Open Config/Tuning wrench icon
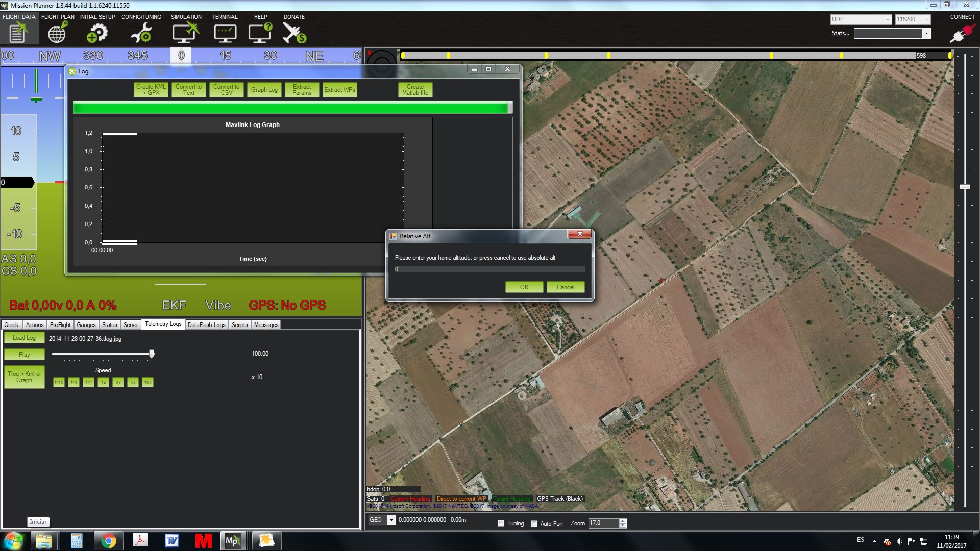 coord(141,33)
